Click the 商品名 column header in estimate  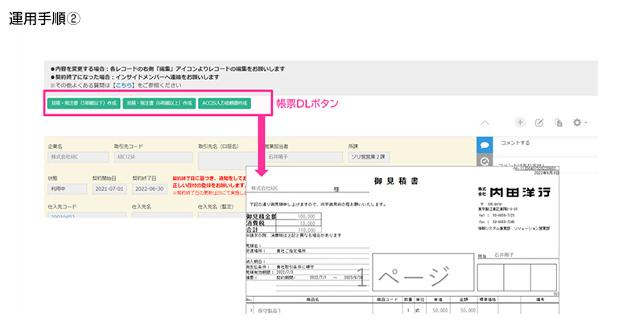tap(312, 299)
